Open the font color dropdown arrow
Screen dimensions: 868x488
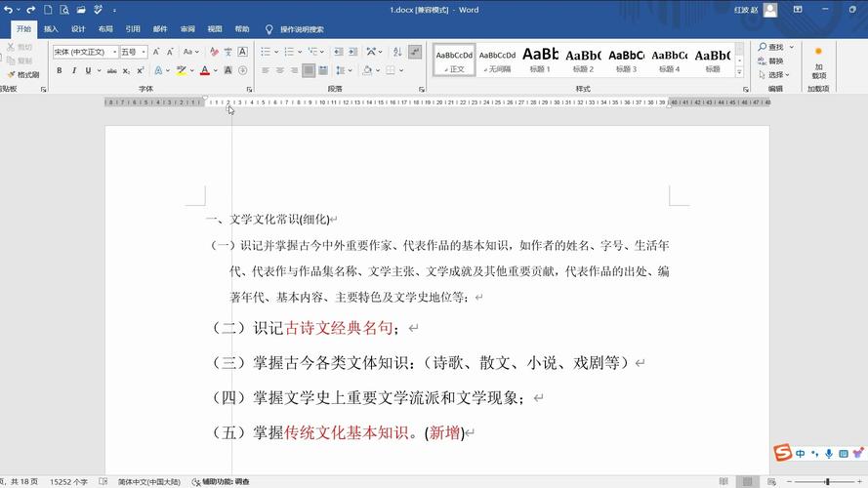[x=216, y=71]
